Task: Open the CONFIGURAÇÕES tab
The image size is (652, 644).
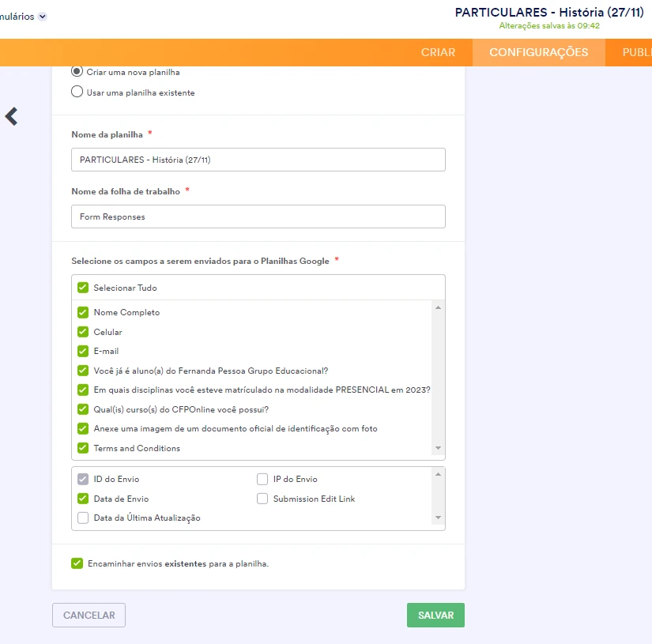Action: click(538, 52)
